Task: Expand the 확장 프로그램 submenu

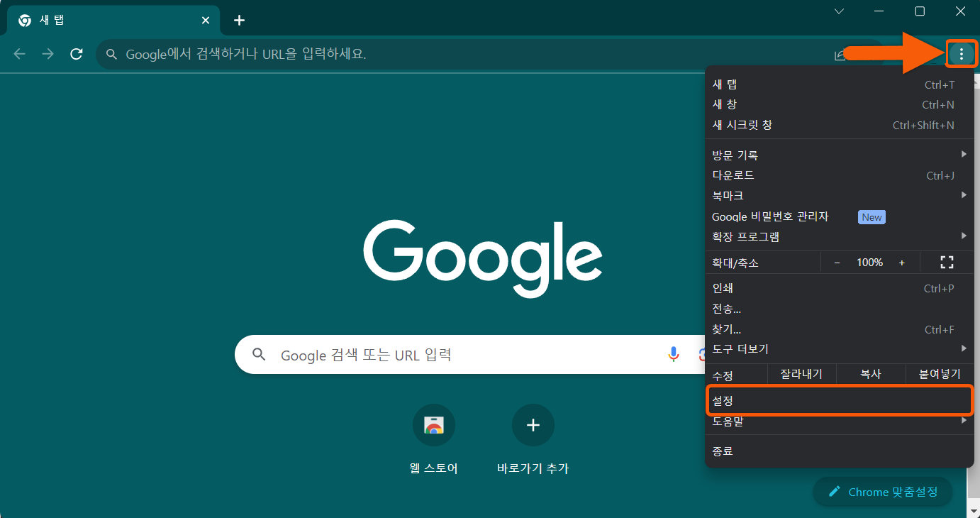Action: [x=840, y=236]
